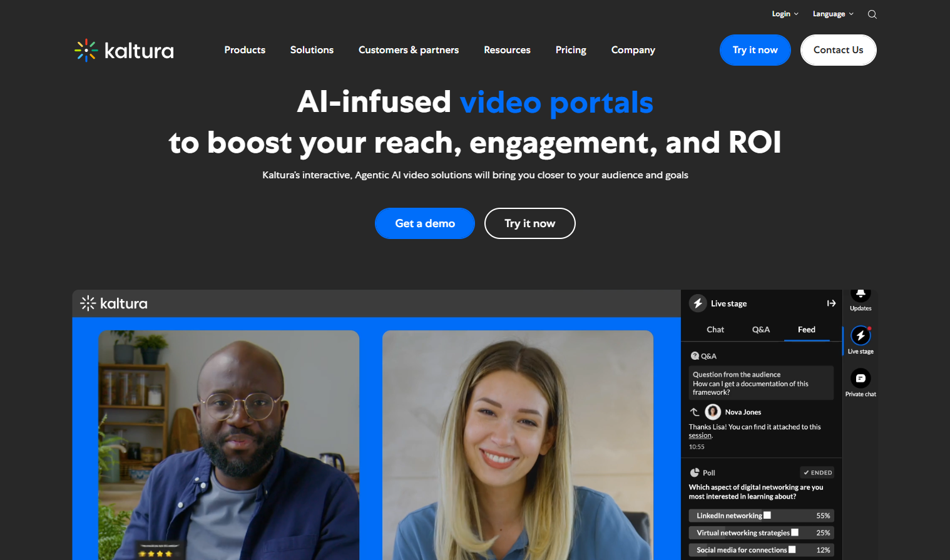
Task: Click the Get a demo button
Action: tap(425, 223)
